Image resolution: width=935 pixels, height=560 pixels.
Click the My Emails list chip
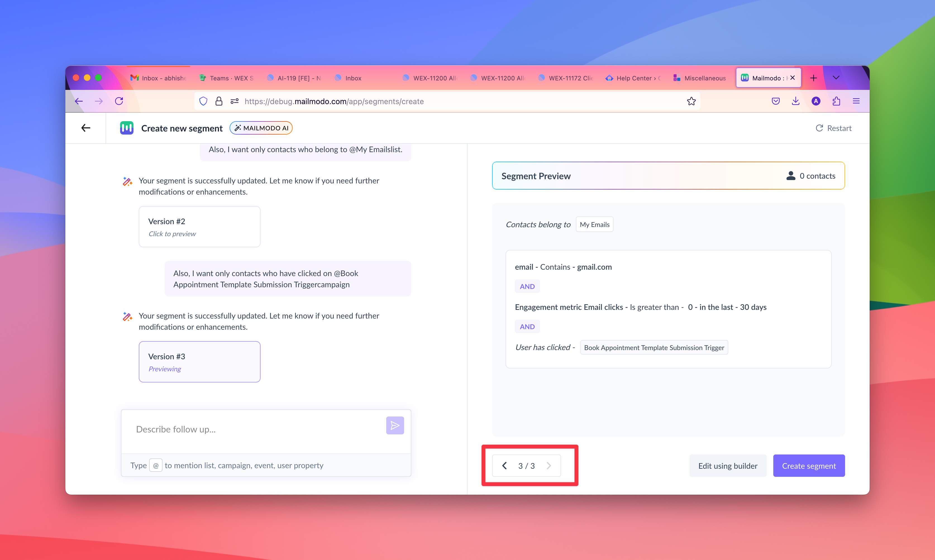[595, 224]
